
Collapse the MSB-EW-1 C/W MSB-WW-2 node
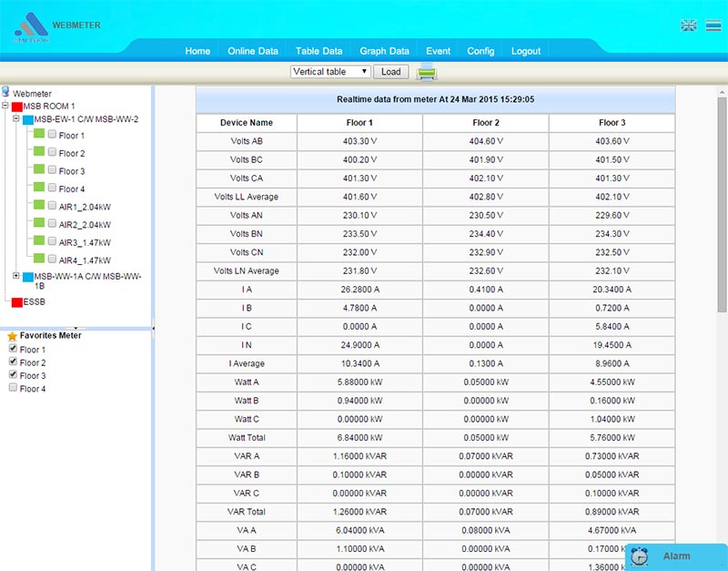[x=15, y=119]
